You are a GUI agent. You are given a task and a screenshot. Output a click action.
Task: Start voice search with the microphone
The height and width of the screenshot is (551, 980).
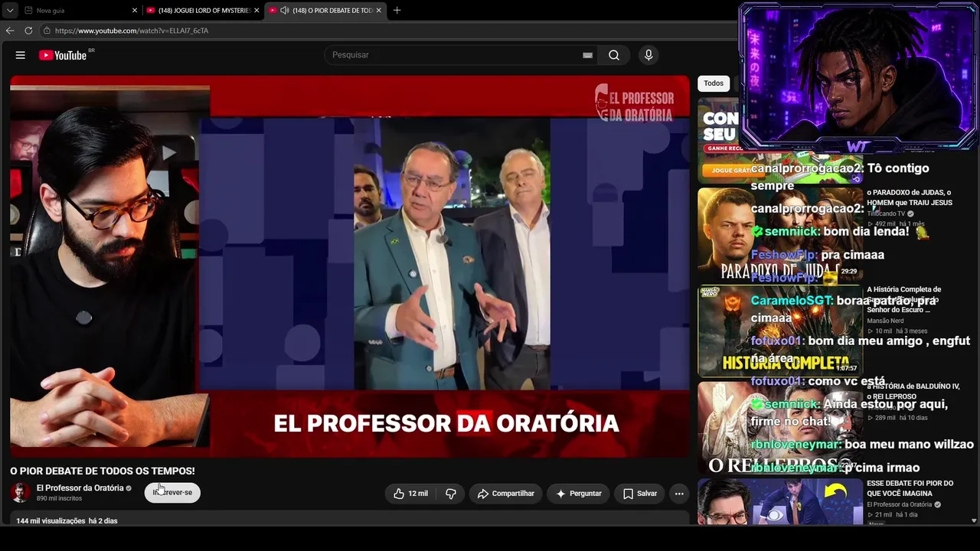click(648, 55)
